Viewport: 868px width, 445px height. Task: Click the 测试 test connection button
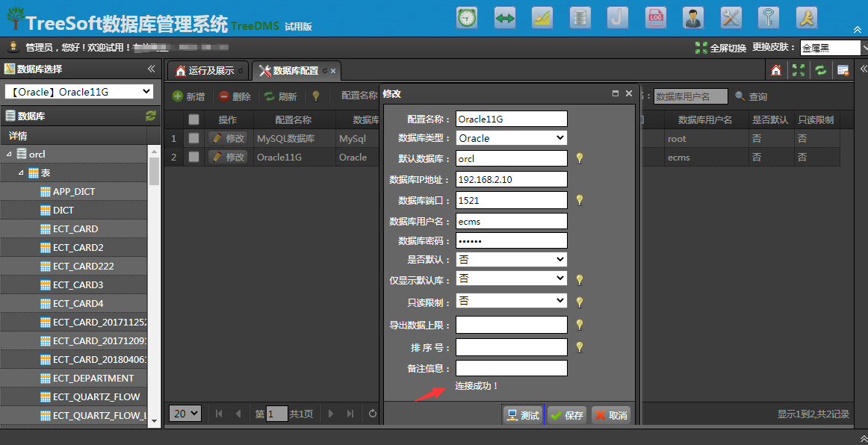tap(523, 415)
